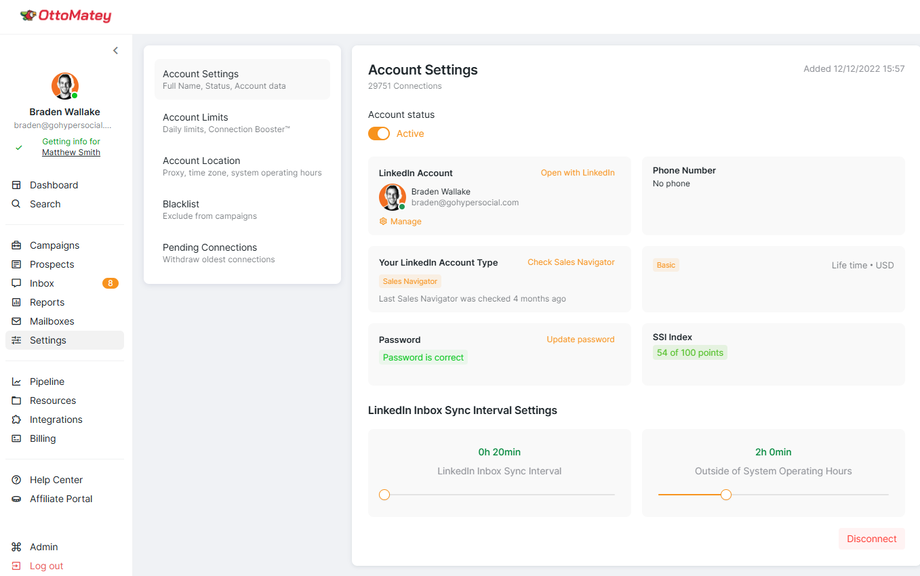Click the Open with LinkedIn link
Screen dimensions: 920x576
(x=577, y=172)
